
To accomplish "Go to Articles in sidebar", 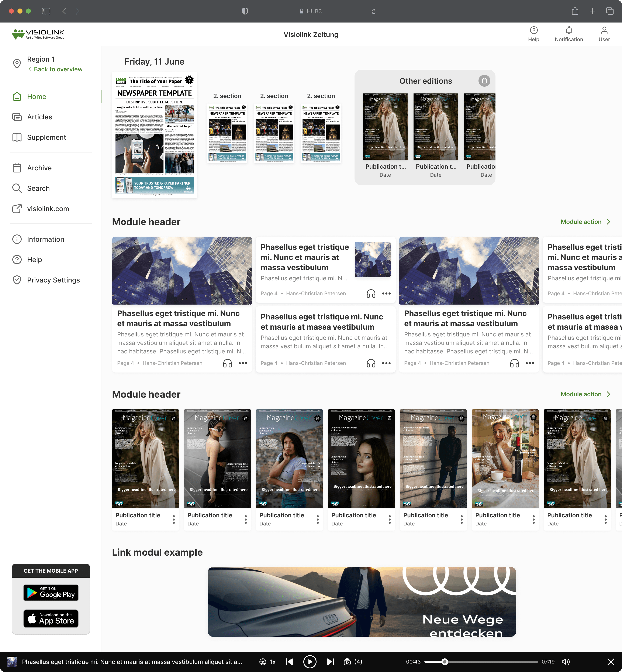I will point(39,117).
